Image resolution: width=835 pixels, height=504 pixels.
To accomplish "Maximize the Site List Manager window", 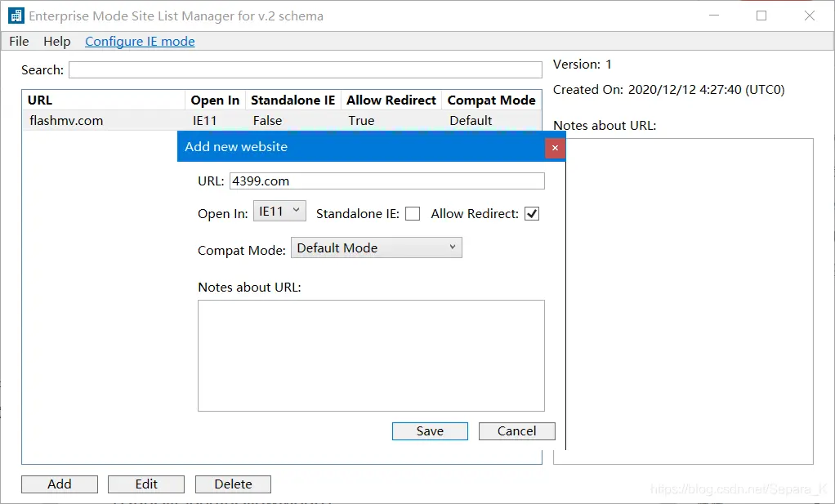I will (x=761, y=16).
